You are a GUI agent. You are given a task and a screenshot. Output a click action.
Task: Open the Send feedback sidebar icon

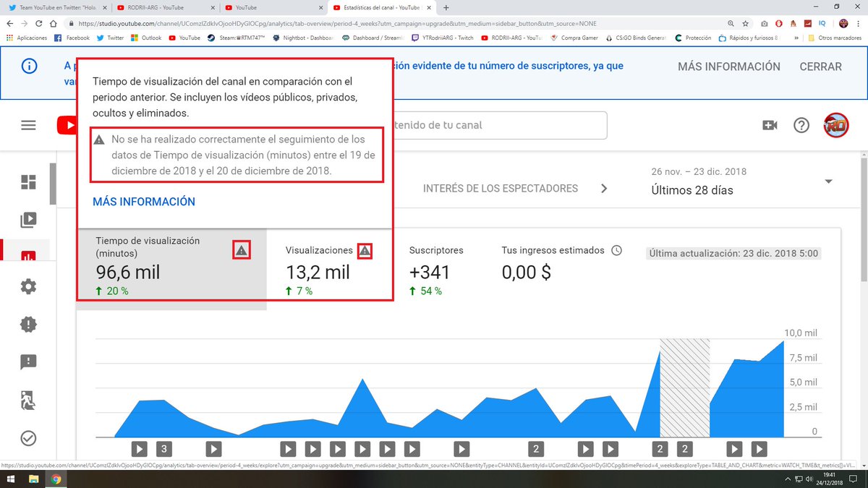[x=28, y=362]
